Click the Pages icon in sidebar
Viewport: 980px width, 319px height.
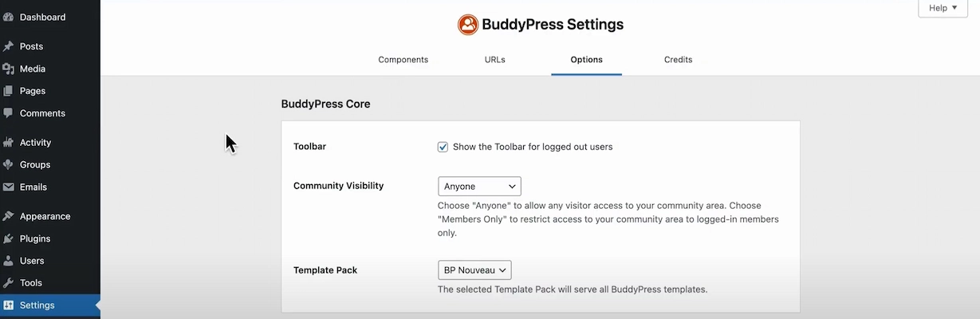point(9,91)
